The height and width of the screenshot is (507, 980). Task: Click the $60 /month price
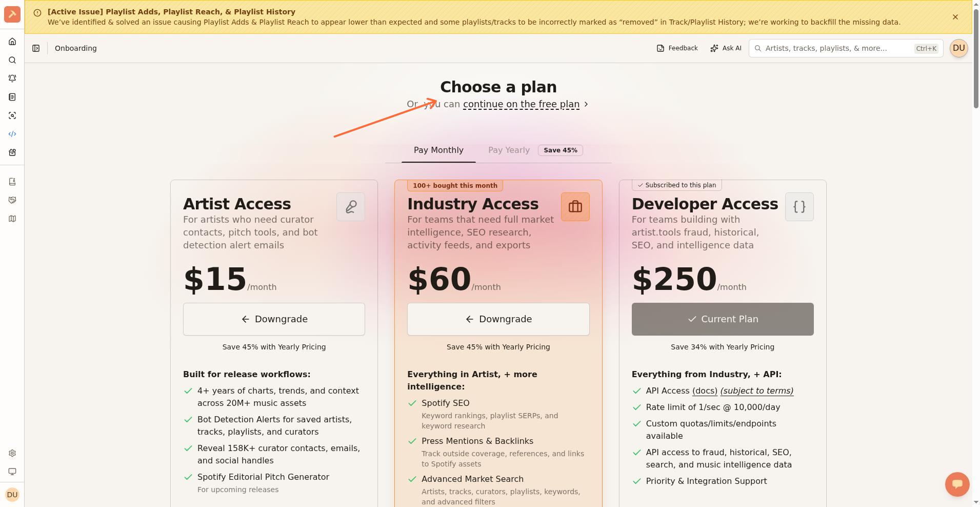454,280
